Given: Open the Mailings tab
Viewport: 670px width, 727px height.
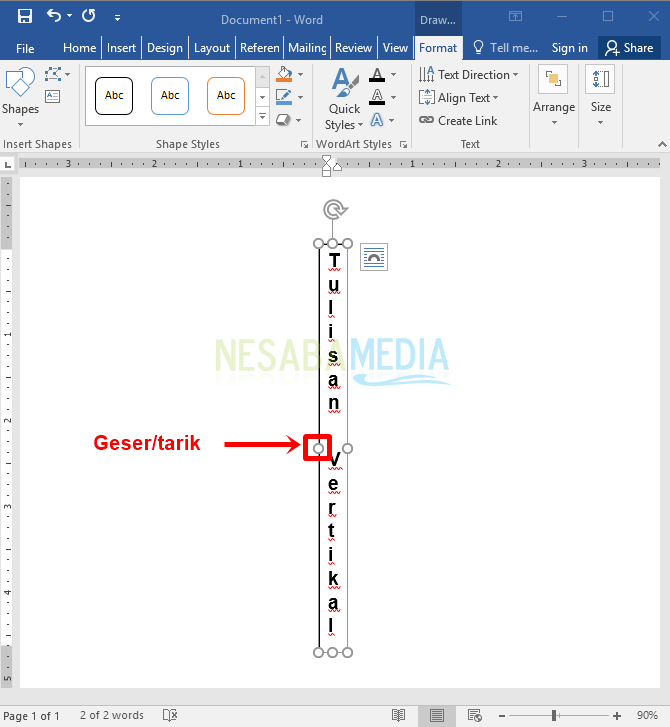Looking at the screenshot, I should pos(307,48).
